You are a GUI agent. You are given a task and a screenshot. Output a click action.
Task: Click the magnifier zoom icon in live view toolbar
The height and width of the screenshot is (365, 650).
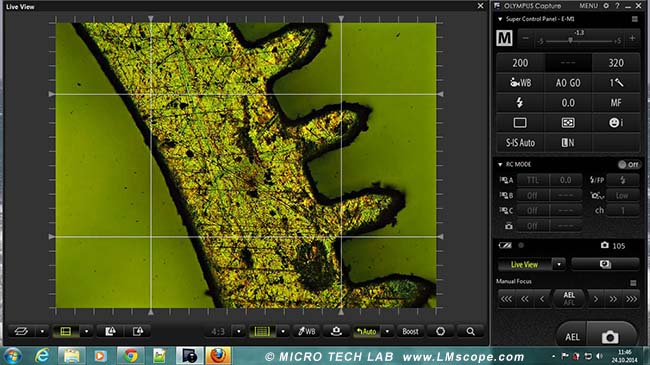470,331
